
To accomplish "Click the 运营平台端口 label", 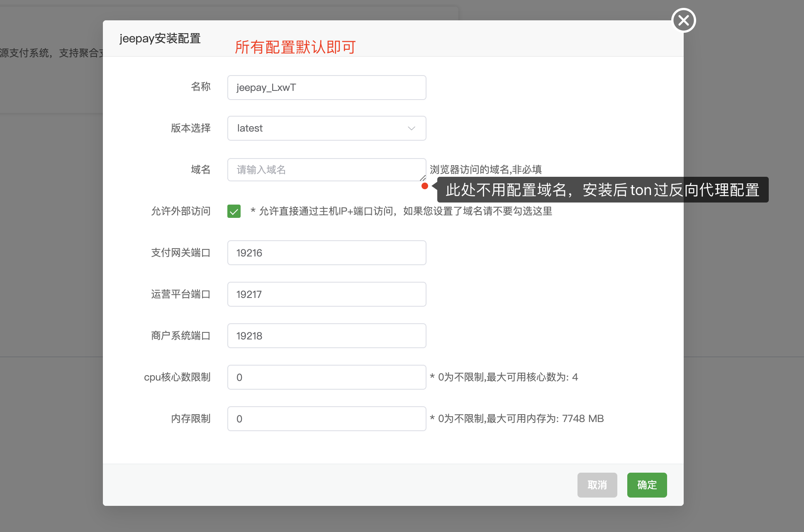I will coord(181,294).
